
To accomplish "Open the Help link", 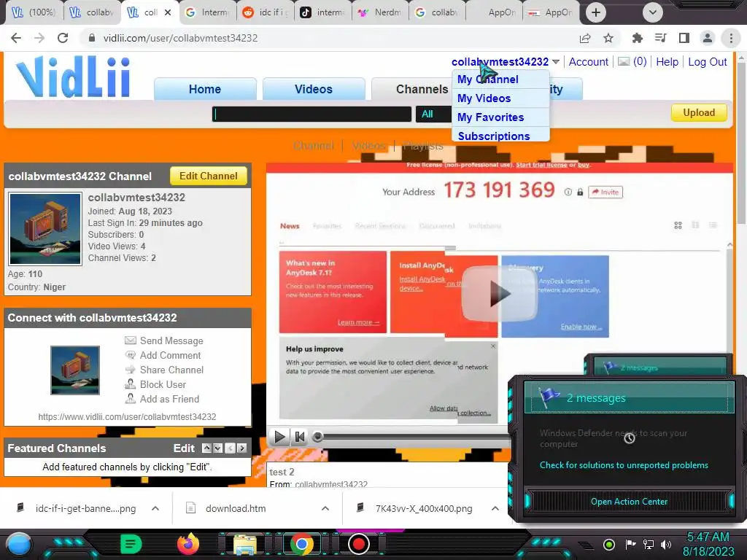I will coord(667,62).
